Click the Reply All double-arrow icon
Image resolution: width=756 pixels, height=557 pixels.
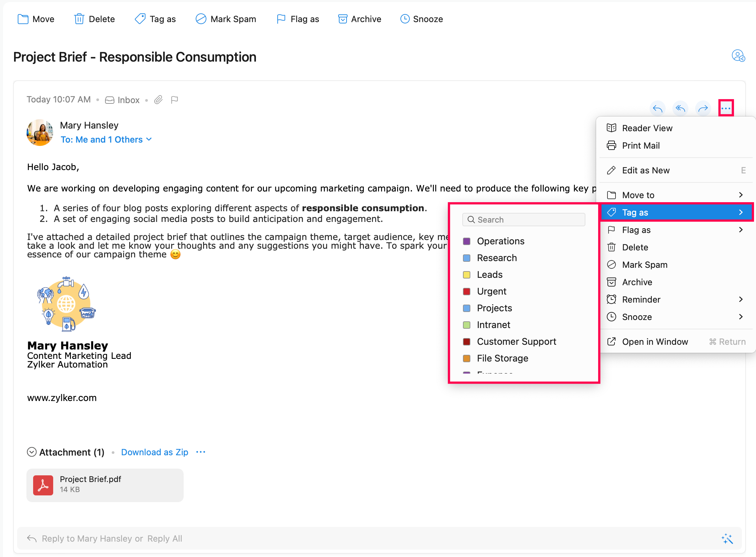(680, 108)
